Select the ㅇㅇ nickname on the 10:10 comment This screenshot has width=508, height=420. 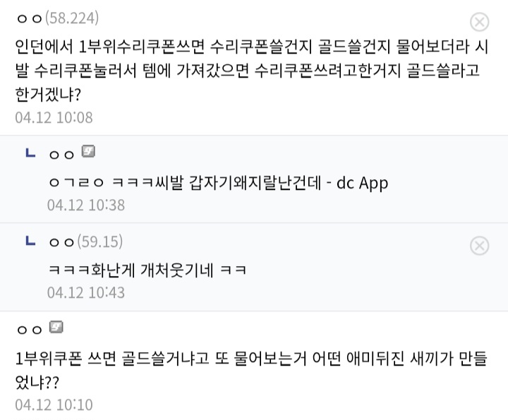click(x=30, y=330)
